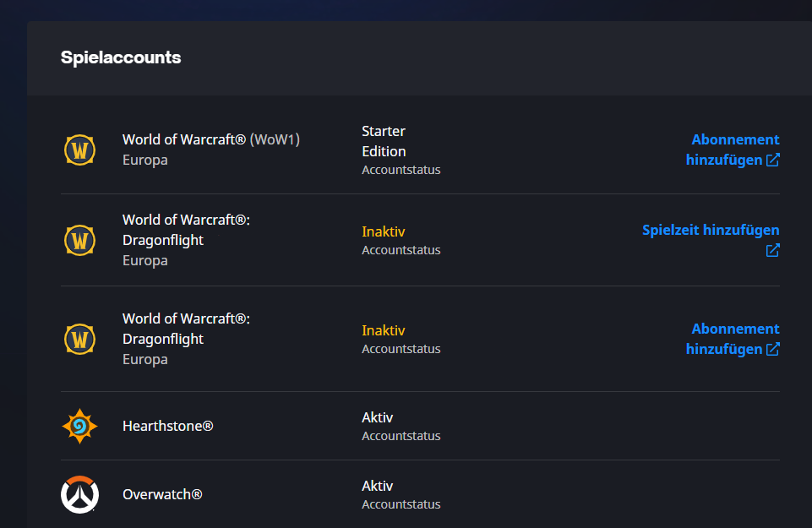Click the Hearthstone game icon

tap(80, 426)
